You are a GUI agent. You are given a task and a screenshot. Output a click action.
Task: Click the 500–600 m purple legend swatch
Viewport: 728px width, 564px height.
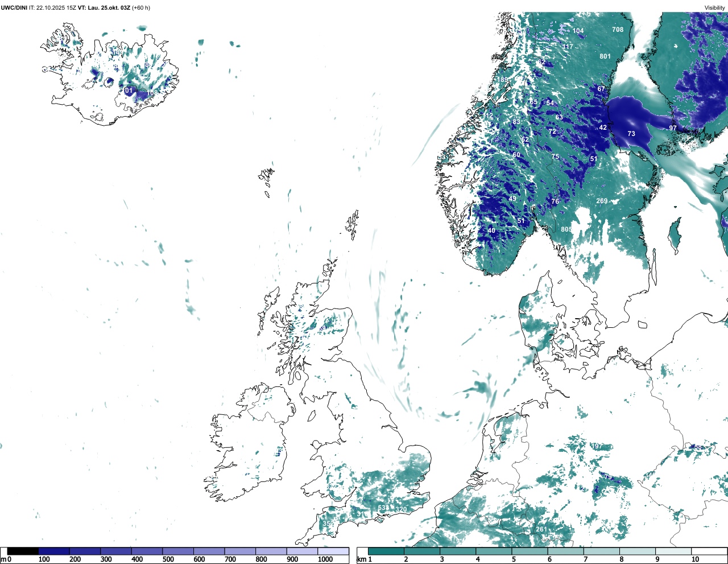click(177, 551)
